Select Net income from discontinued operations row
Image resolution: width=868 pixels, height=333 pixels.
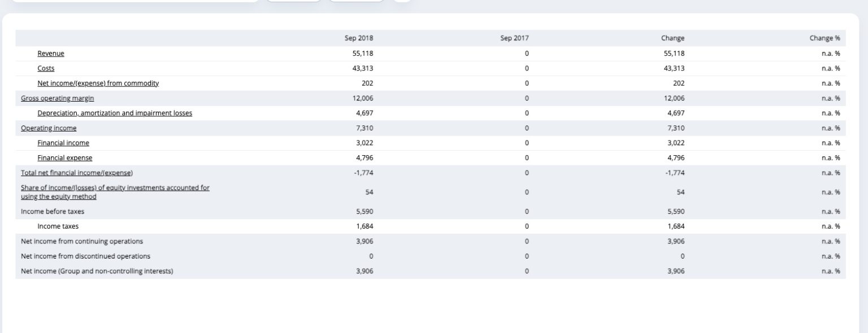coord(431,256)
